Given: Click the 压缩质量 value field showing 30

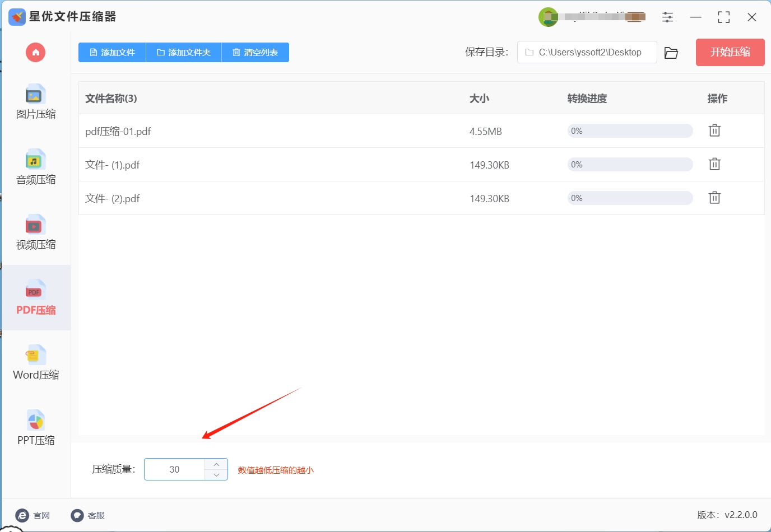Looking at the screenshot, I should click(175, 469).
